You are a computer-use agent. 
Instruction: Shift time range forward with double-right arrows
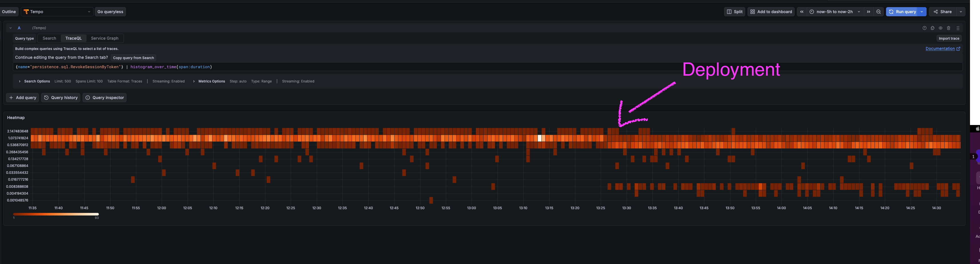pos(869,12)
